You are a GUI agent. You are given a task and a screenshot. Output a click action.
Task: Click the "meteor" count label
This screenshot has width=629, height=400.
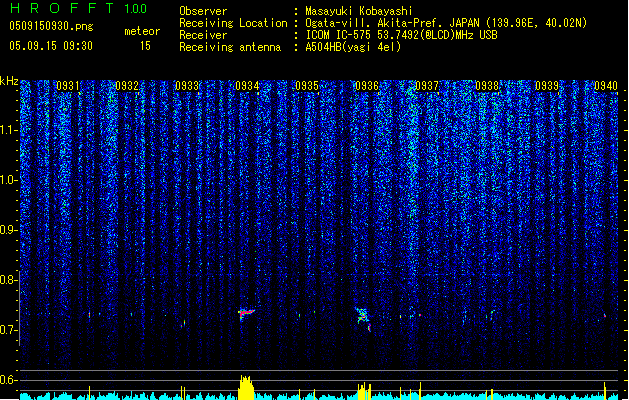pos(142,31)
